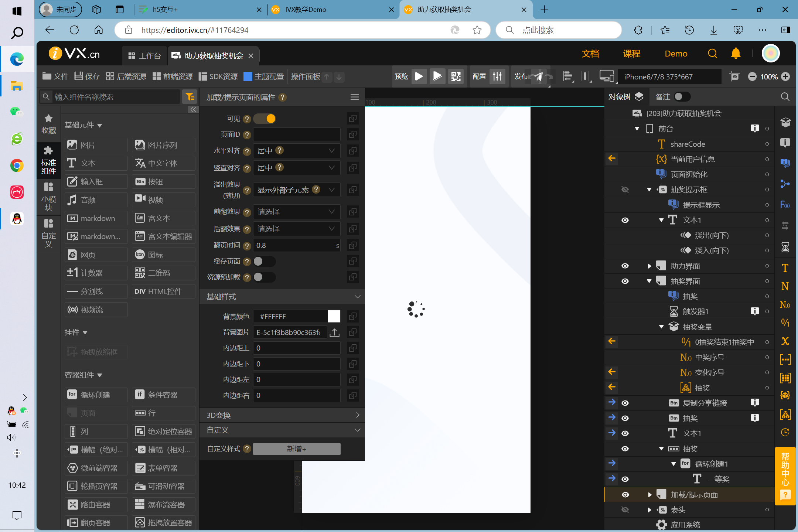Open the 后翻效果 dropdown
The width and height of the screenshot is (798, 532).
(297, 229)
